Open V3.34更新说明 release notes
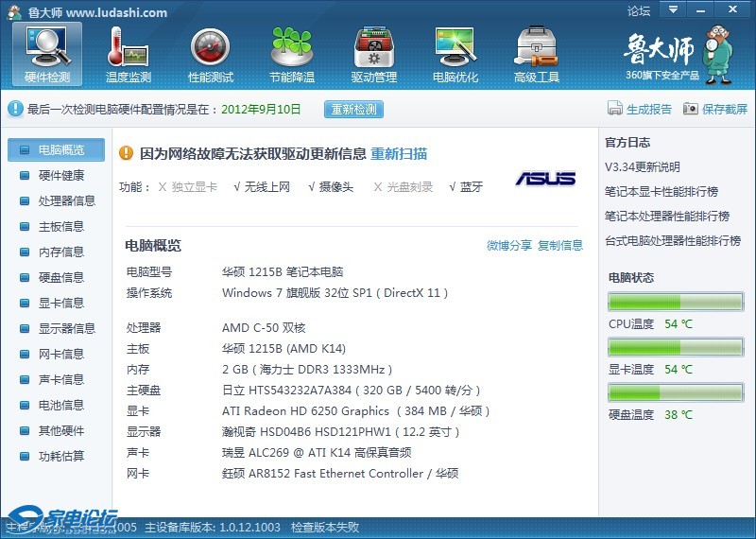The image size is (756, 539). pyautogui.click(x=643, y=167)
